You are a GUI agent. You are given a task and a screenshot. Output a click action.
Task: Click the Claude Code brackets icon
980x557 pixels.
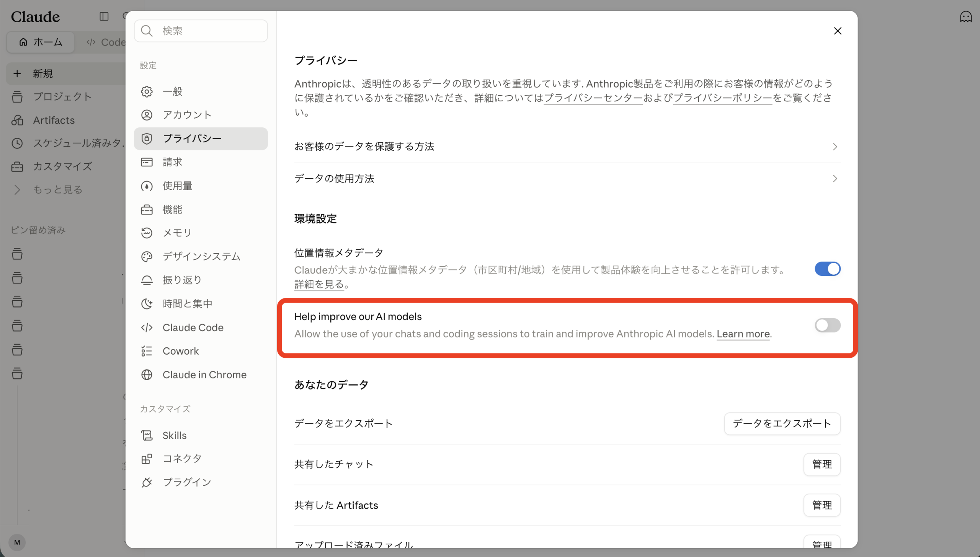click(147, 328)
